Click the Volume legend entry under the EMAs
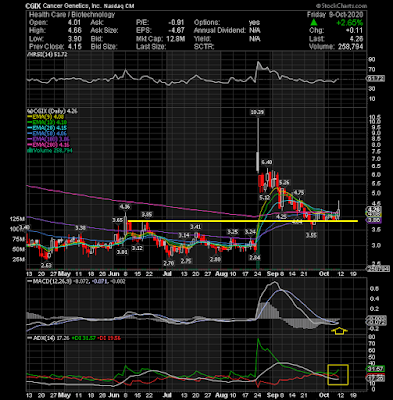Image resolution: width=393 pixels, height=400 pixels. pos(49,150)
